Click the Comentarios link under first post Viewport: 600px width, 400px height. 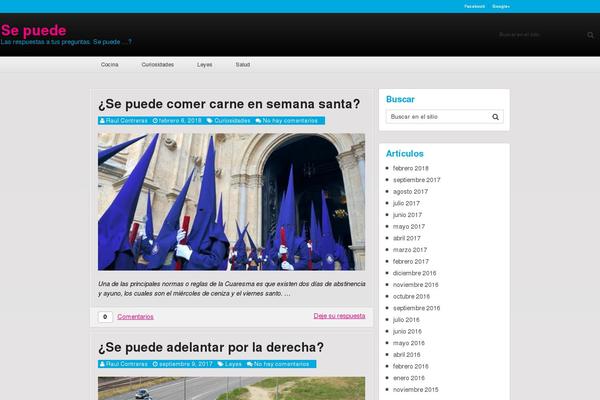click(135, 317)
